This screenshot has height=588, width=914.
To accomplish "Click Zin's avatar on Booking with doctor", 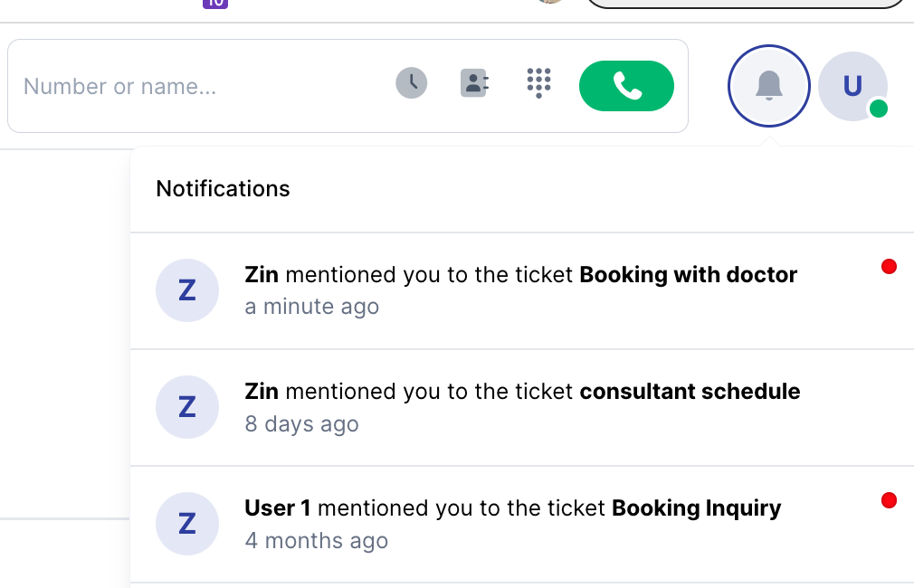I will tap(187, 290).
